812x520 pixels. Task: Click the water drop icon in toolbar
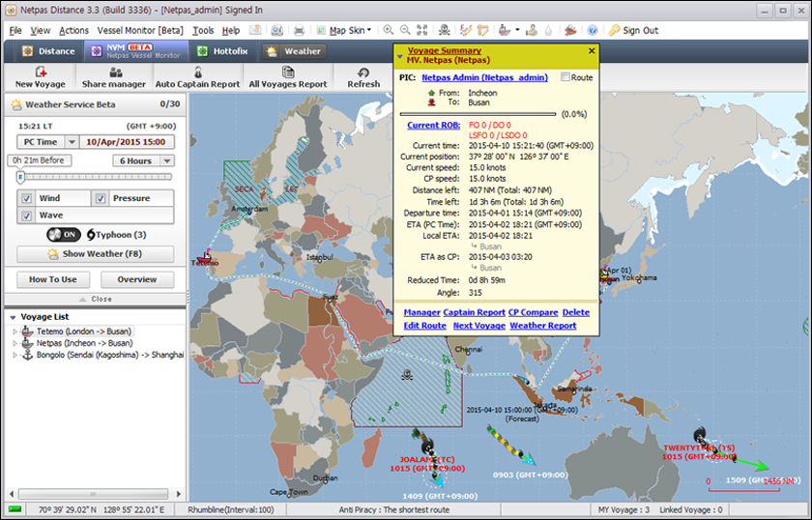click(548, 30)
